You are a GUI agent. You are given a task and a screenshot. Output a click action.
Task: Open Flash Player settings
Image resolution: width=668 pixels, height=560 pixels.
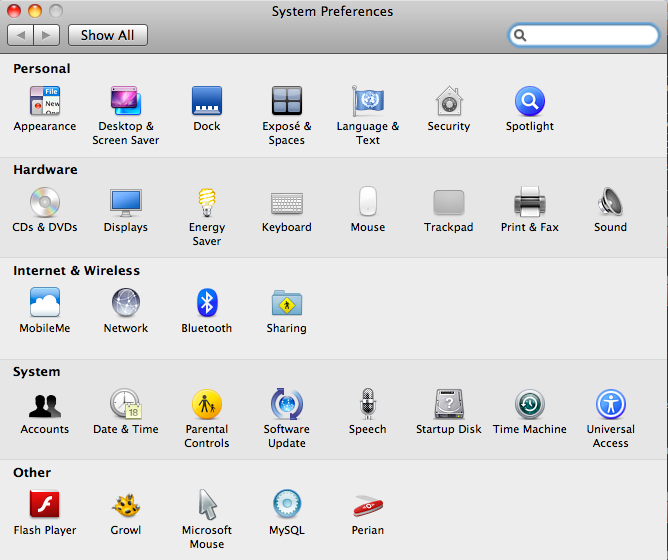tap(45, 506)
